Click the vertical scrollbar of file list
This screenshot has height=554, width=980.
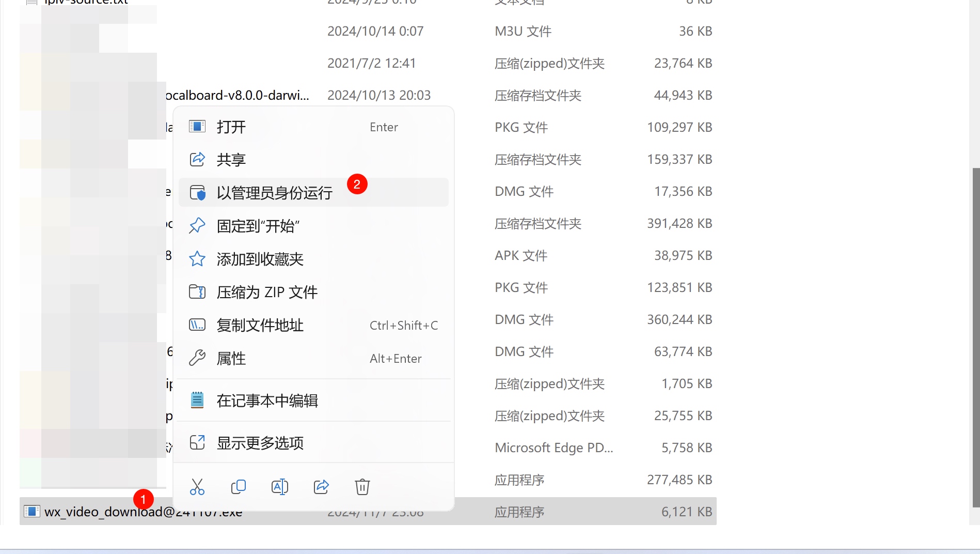point(975,337)
